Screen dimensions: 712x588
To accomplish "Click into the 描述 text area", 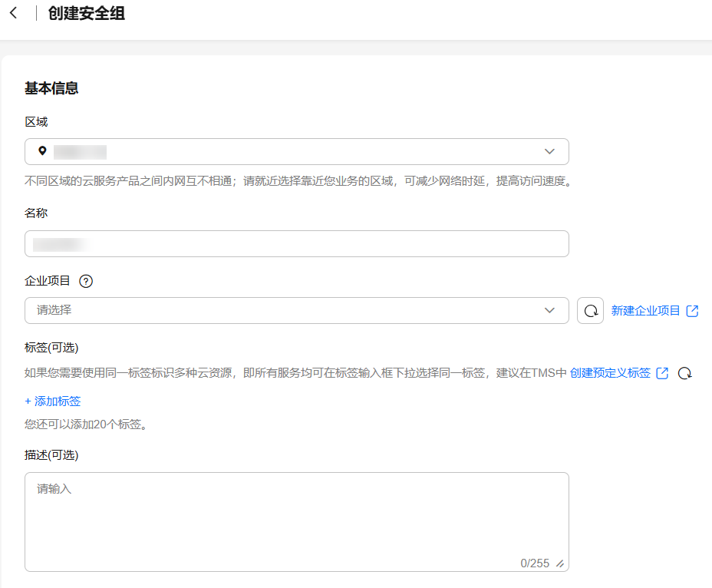I will click(296, 514).
